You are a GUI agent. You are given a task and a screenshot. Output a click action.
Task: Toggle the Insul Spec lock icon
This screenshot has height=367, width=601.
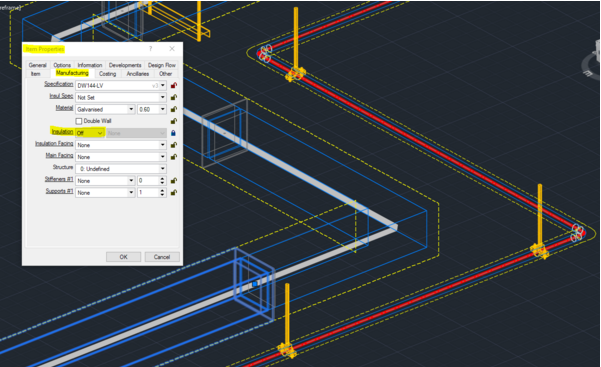174,97
